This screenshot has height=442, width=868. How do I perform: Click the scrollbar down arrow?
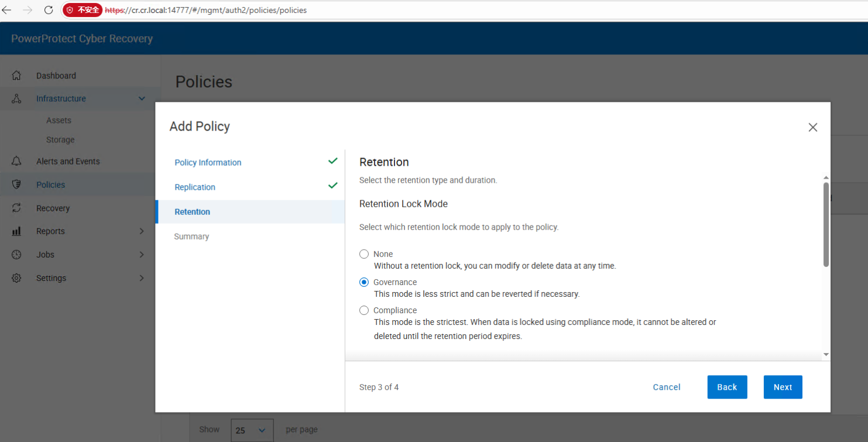point(826,354)
